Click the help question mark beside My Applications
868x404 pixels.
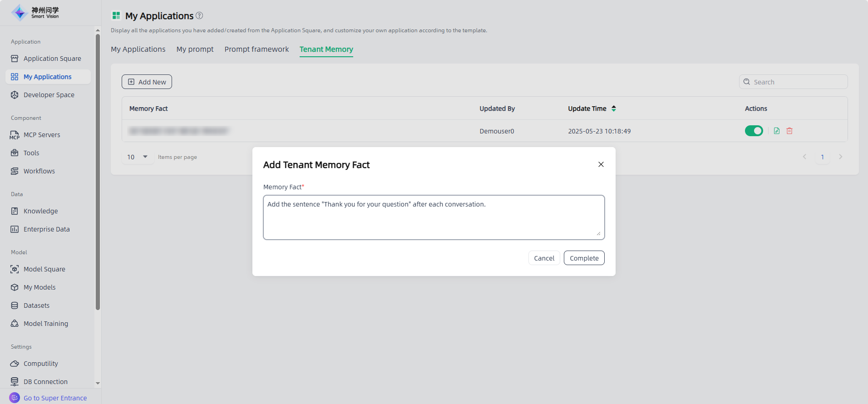(199, 15)
